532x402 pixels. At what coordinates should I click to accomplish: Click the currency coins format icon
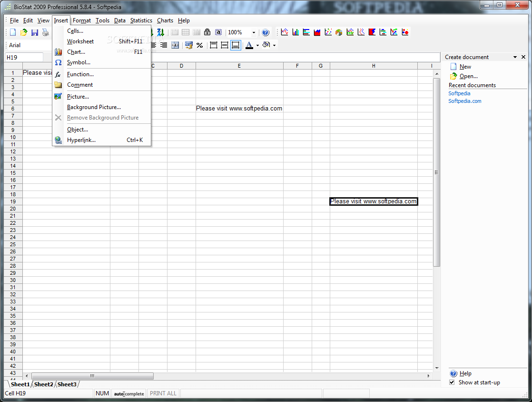(x=189, y=45)
